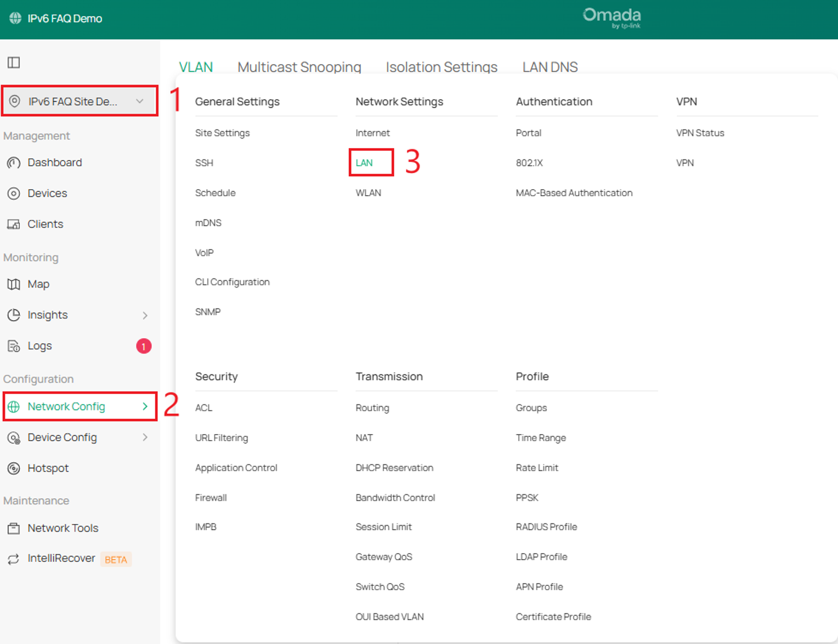The width and height of the screenshot is (838, 644).
Task: Open SNMP settings
Action: point(208,312)
